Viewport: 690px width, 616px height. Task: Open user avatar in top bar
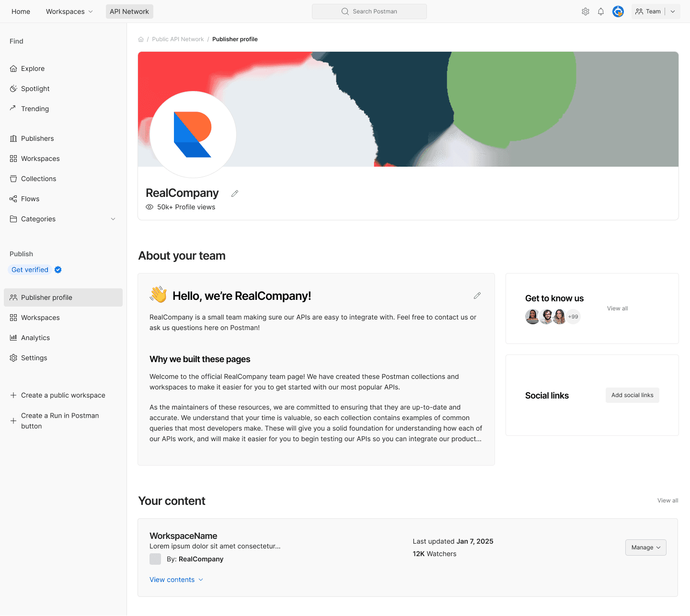(618, 11)
